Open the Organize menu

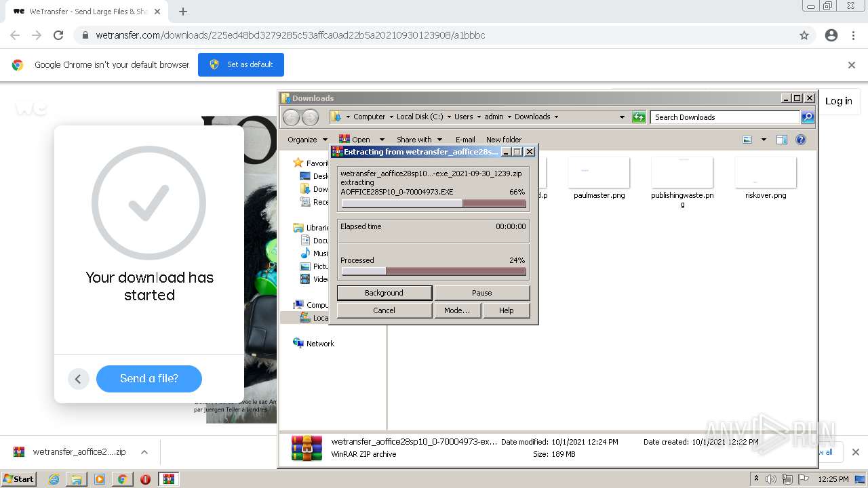pos(308,140)
